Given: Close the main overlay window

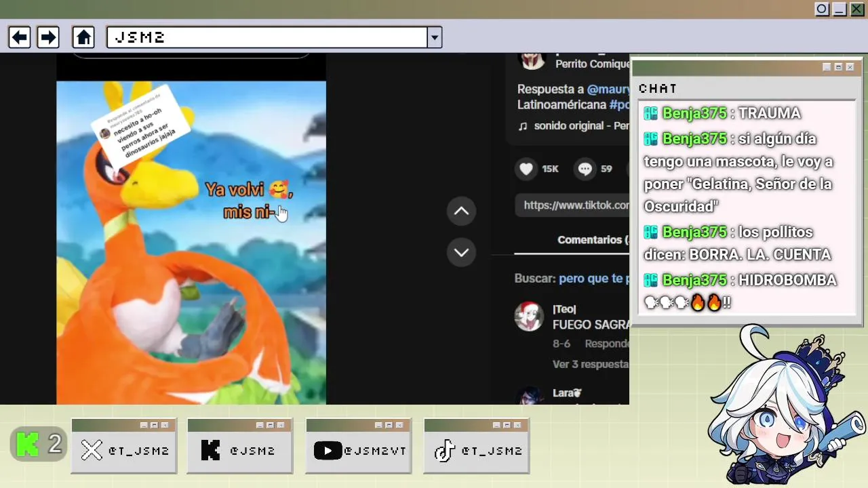Looking at the screenshot, I should coord(857,9).
